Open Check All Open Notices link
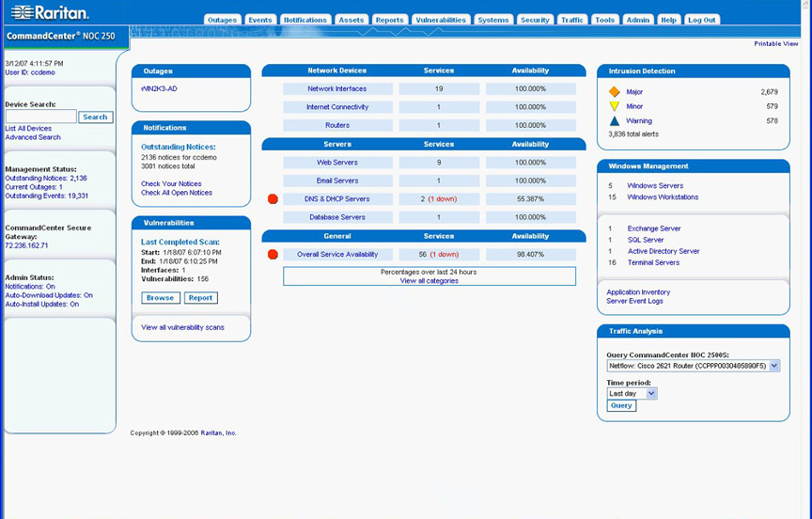The image size is (812, 519). (177, 193)
